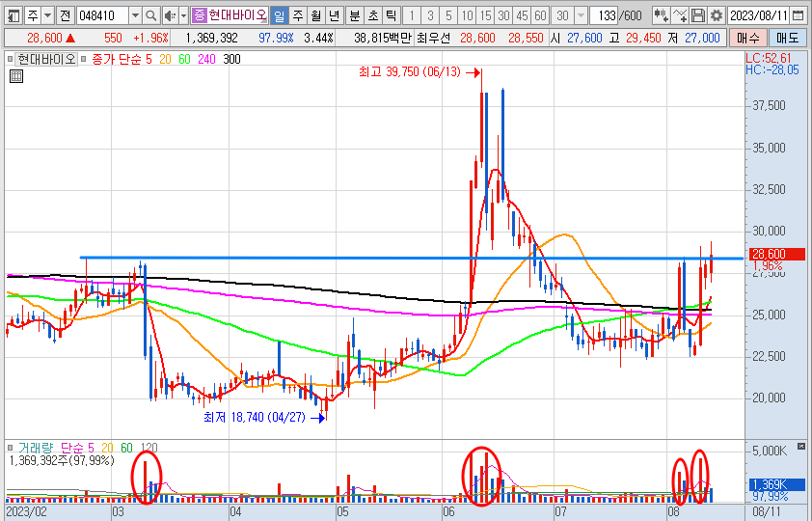This screenshot has height=521, width=812.
Task: Click the stock code field 048410
Action: (x=102, y=15)
